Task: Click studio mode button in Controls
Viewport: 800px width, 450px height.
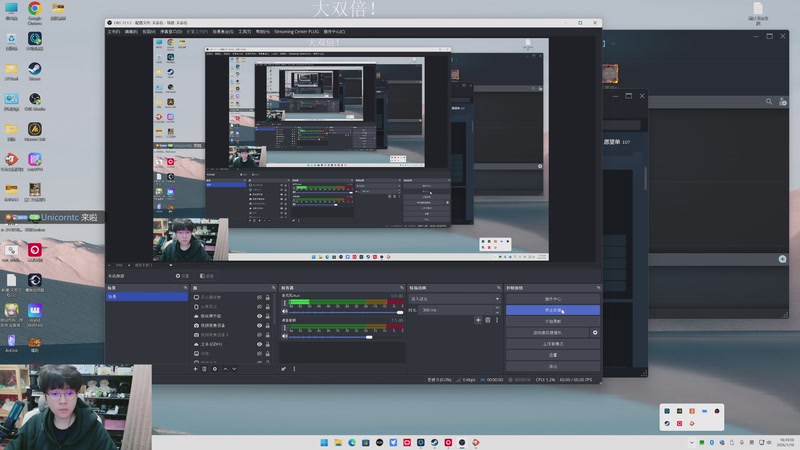Action: [553, 344]
